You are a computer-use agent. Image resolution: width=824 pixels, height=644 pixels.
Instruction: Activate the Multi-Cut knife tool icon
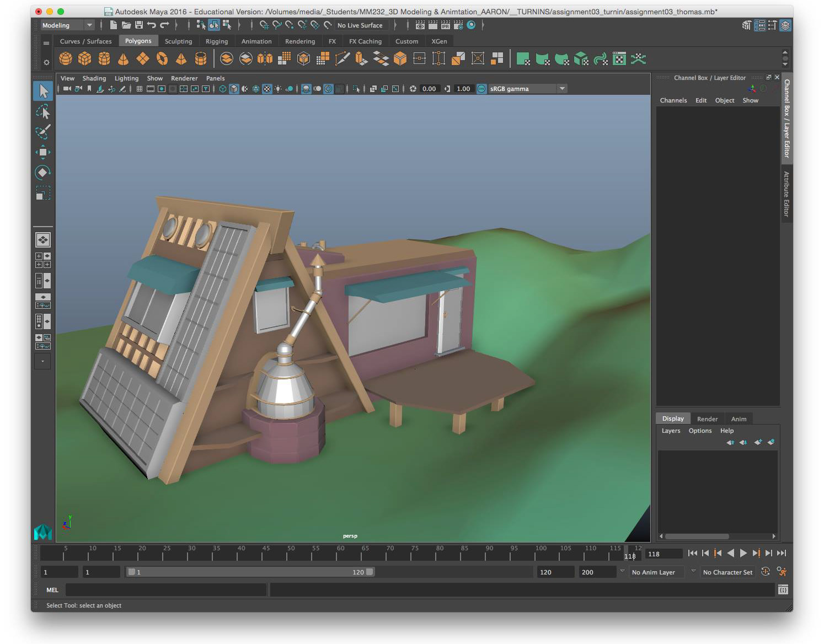pos(342,58)
